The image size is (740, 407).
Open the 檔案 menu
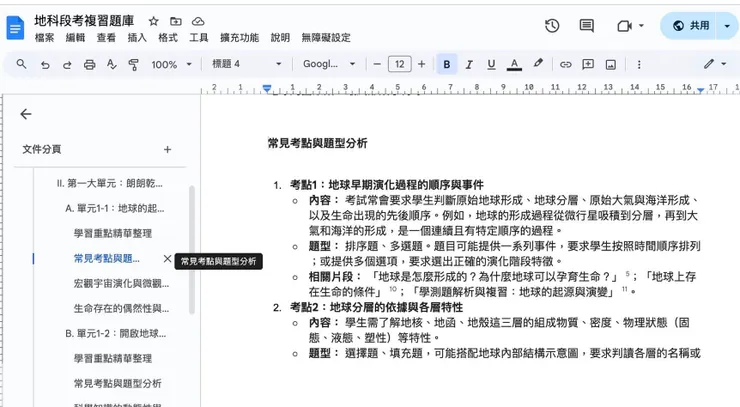44,38
